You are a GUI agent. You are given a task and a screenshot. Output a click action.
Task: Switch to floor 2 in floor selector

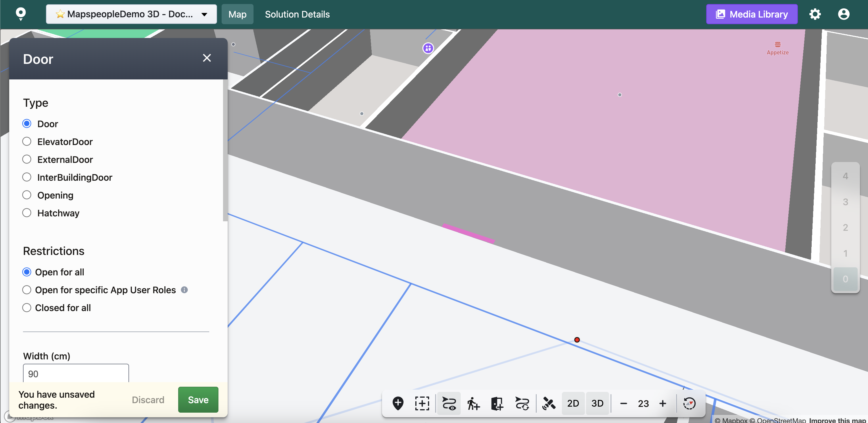[845, 228]
